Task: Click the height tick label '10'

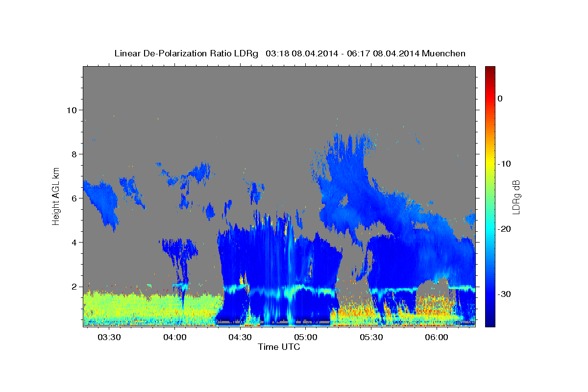Action: pyautogui.click(x=71, y=110)
